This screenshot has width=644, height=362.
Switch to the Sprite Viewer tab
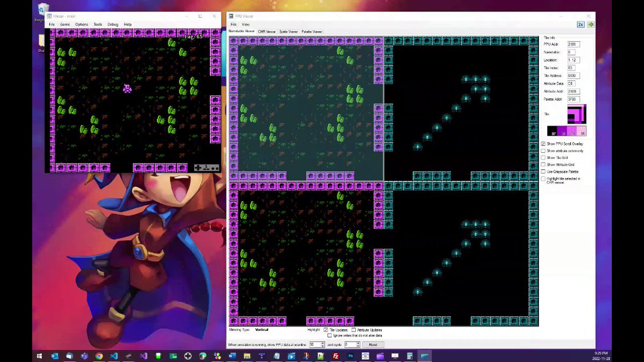pos(289,32)
